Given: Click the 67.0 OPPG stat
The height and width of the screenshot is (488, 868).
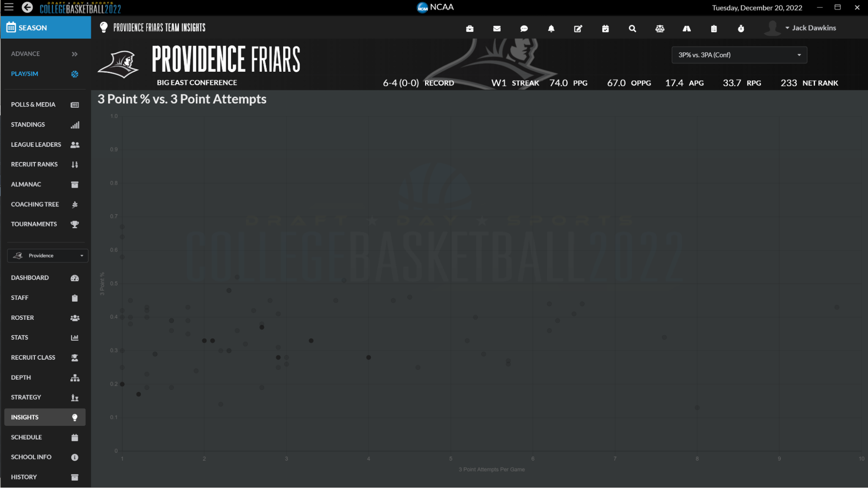Looking at the screenshot, I should tap(629, 83).
